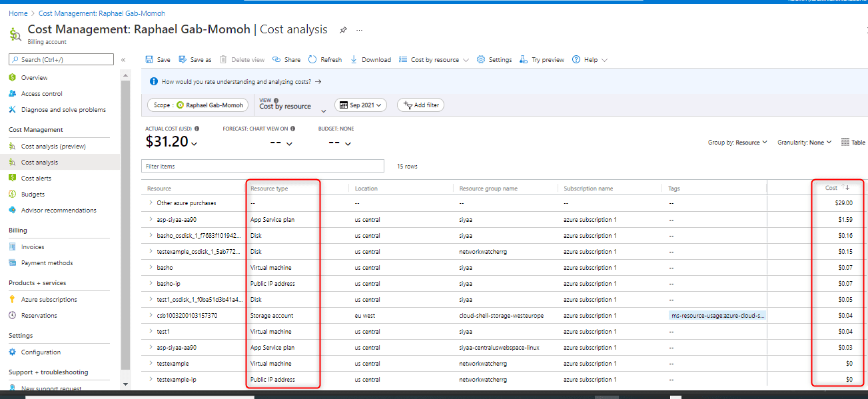Click the sidebar scrollbar down arrow
868x399 pixels.
125,384
